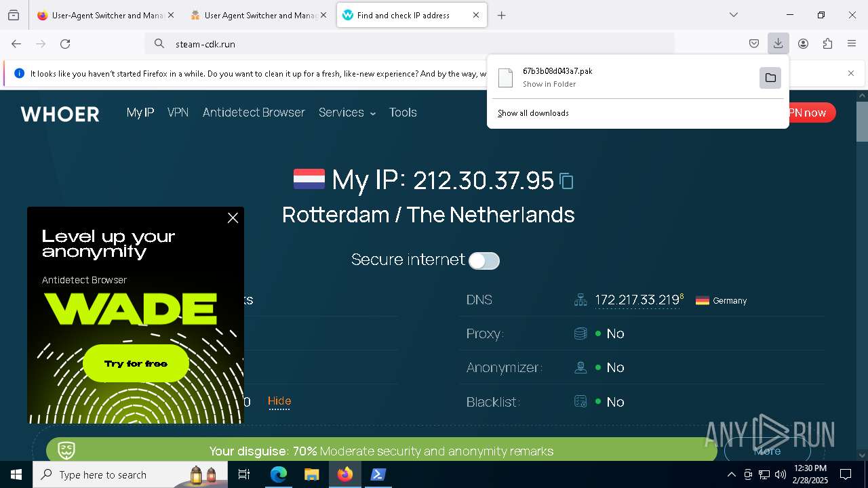Open Windows Start menu

click(16, 474)
